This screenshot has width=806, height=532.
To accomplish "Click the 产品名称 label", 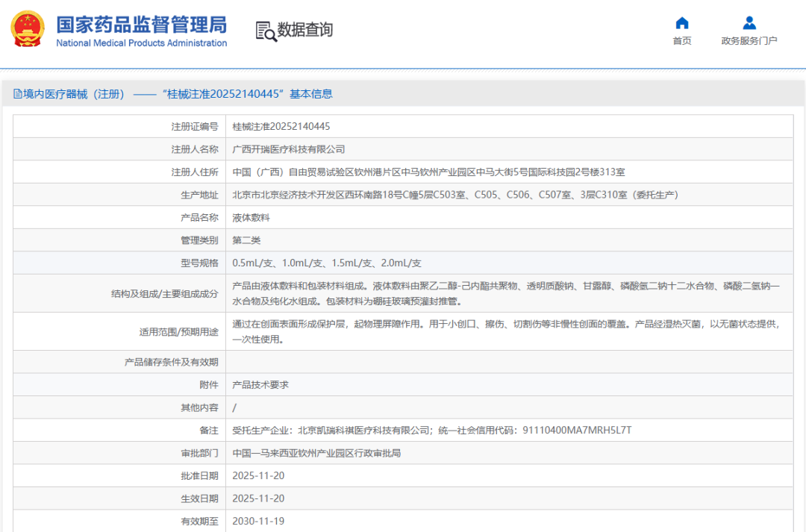I will click(x=199, y=217).
